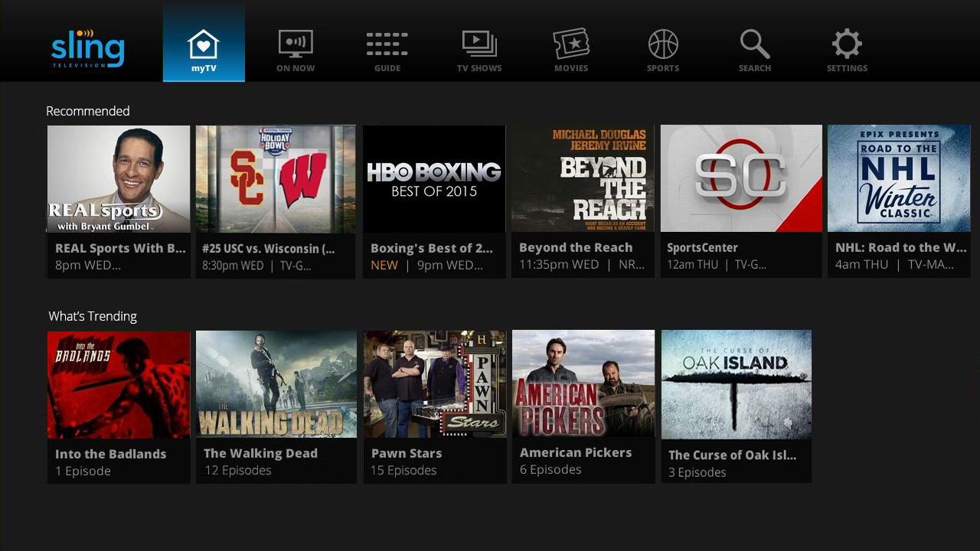
Task: Open the Settings gear icon
Action: pyautogui.click(x=847, y=44)
